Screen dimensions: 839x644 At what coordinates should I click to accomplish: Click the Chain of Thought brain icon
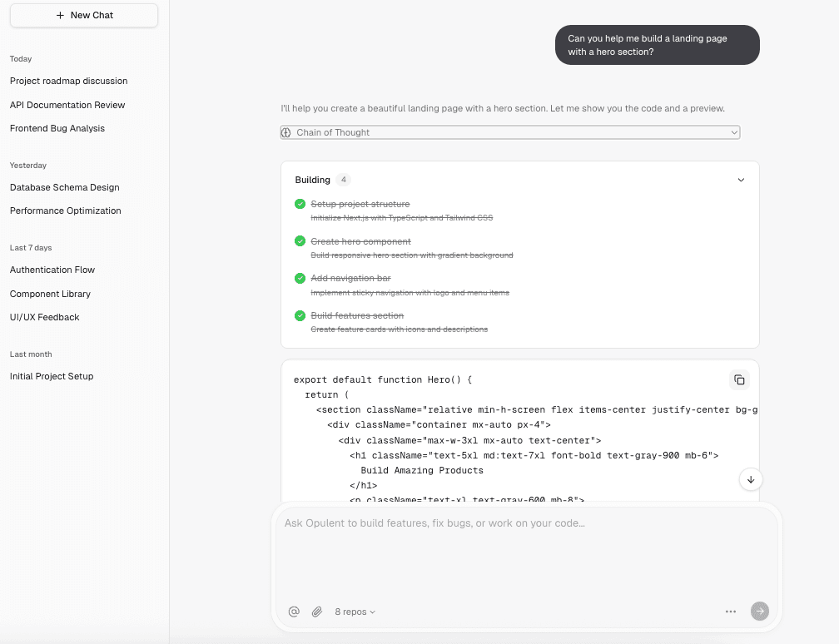click(287, 132)
